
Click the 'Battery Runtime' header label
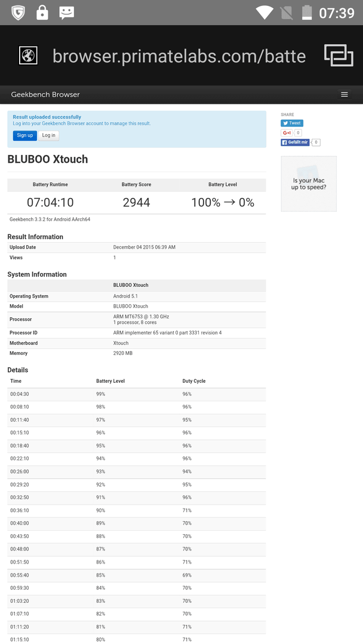coord(50,184)
